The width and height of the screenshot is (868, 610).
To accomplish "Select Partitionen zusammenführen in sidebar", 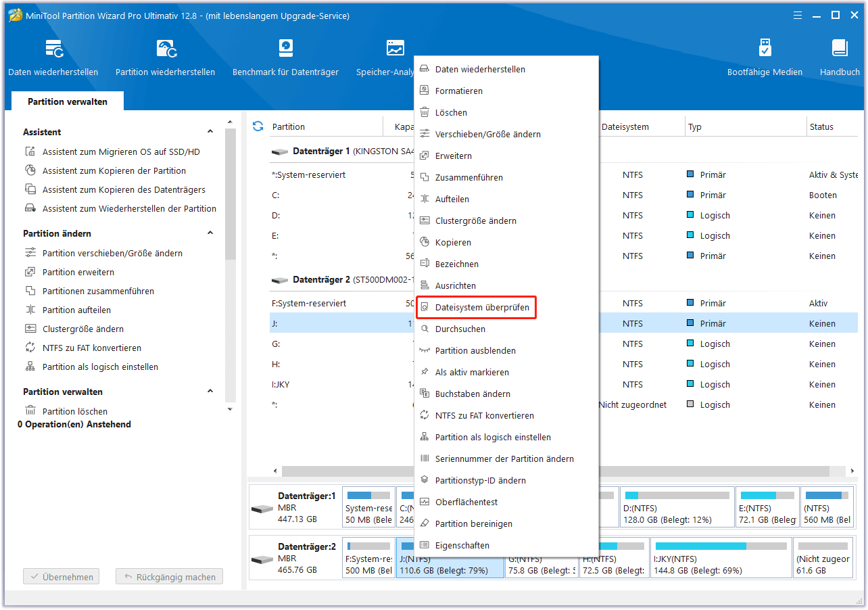I will tap(98, 291).
